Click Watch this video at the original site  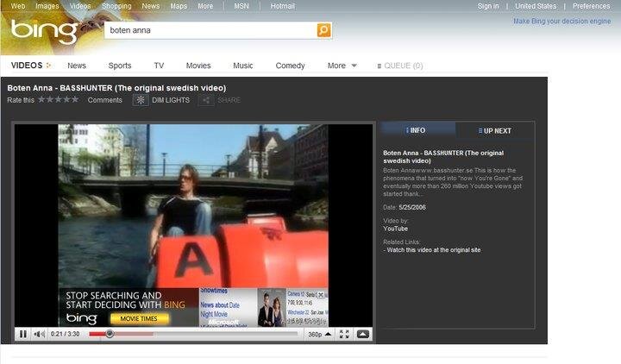point(434,250)
